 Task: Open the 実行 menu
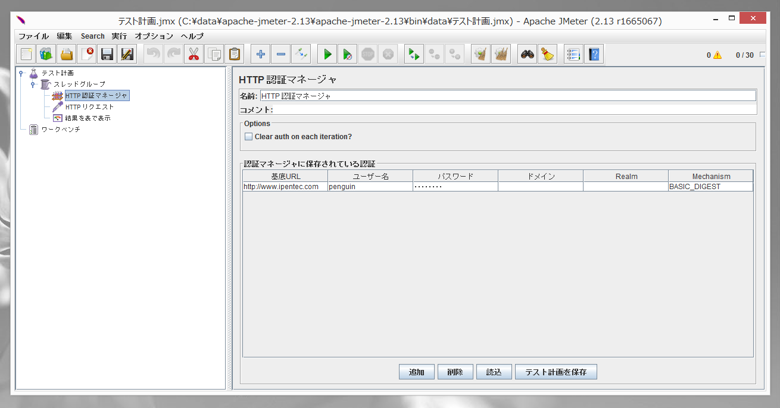pos(119,36)
